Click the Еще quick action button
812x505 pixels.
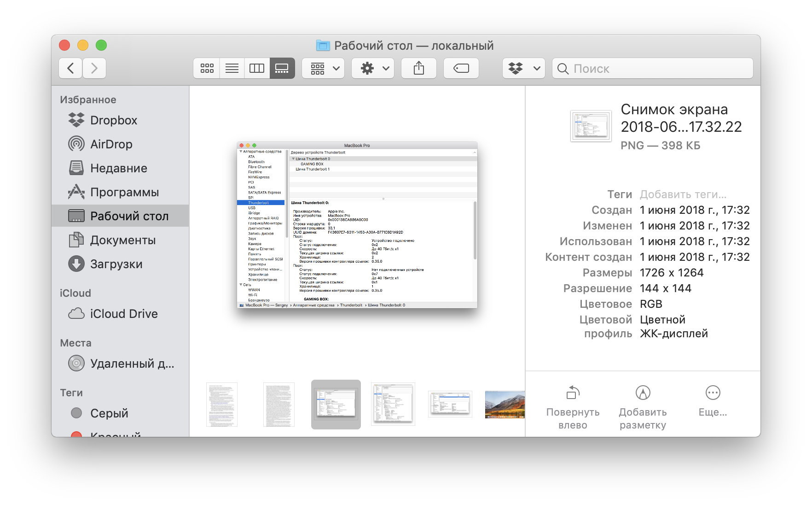pyautogui.click(x=713, y=401)
